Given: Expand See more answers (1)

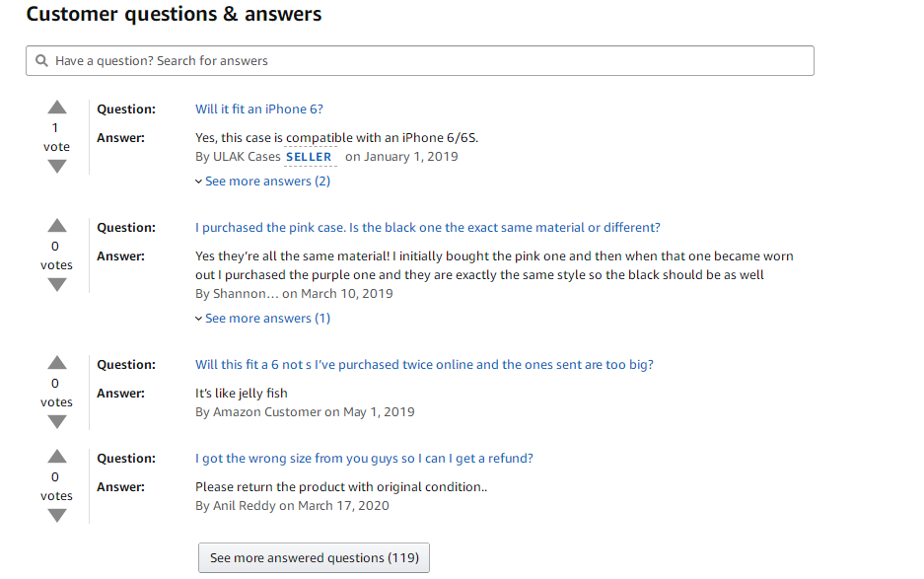Looking at the screenshot, I should click(x=267, y=318).
